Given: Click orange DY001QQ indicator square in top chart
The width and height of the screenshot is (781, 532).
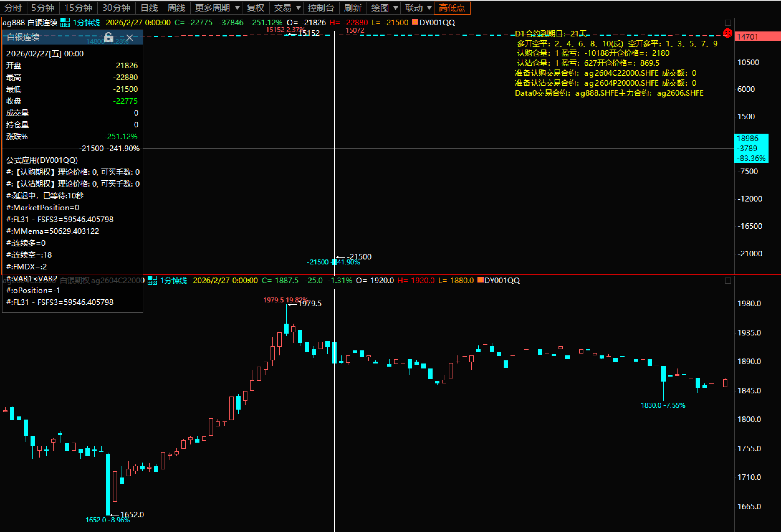Looking at the screenshot, I should [x=415, y=22].
